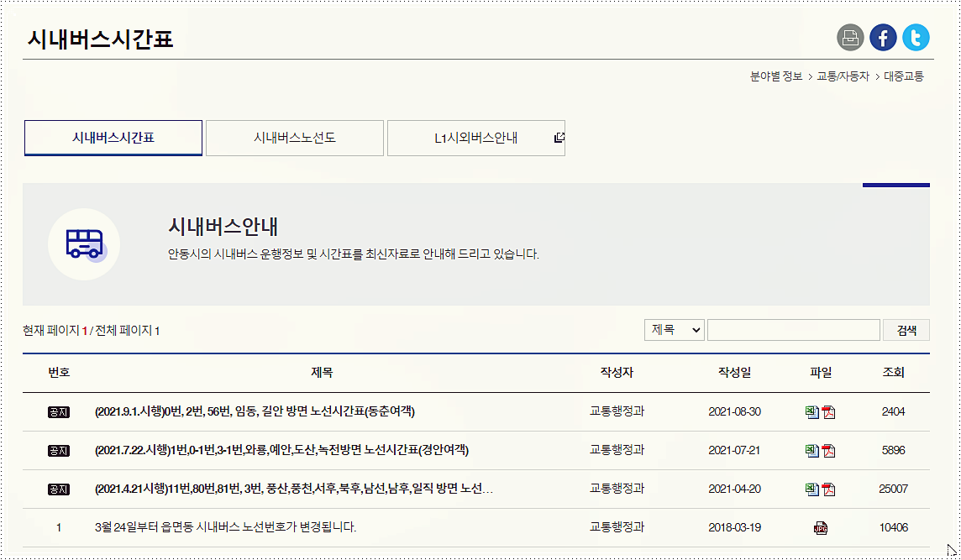Click the 현재 페이지 1 / 전체 페이지 1 text
This screenshot has height=560, width=961.
click(x=92, y=331)
